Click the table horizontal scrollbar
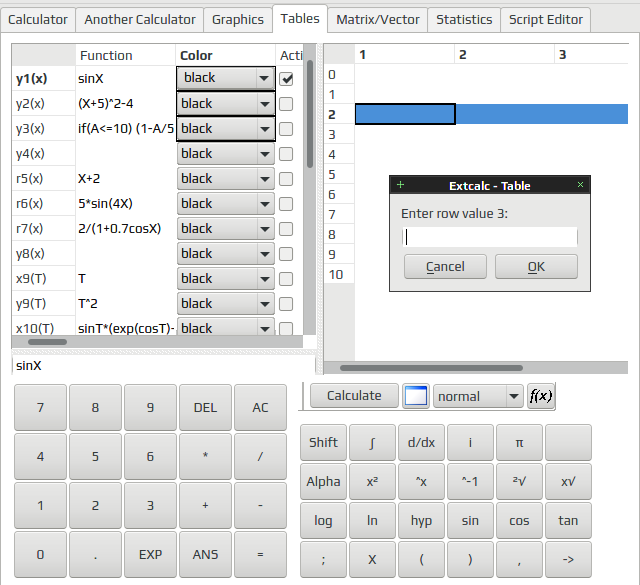The image size is (640, 585). (431, 368)
